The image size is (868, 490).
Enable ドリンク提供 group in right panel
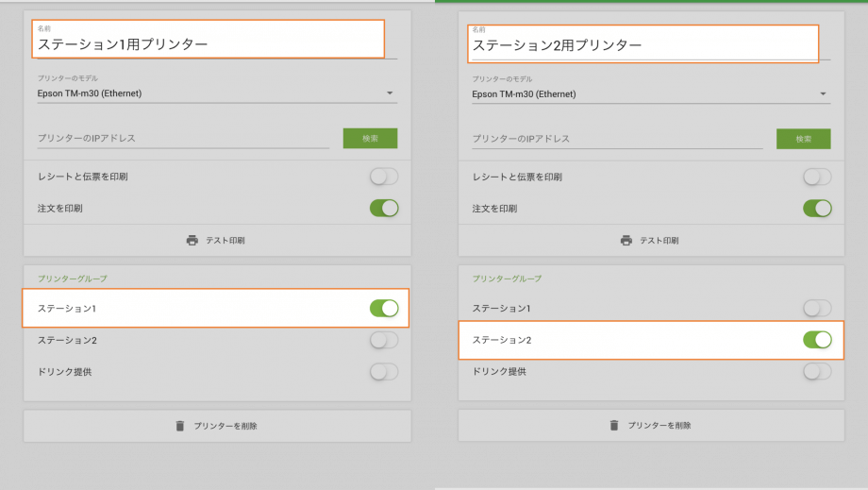coord(817,372)
